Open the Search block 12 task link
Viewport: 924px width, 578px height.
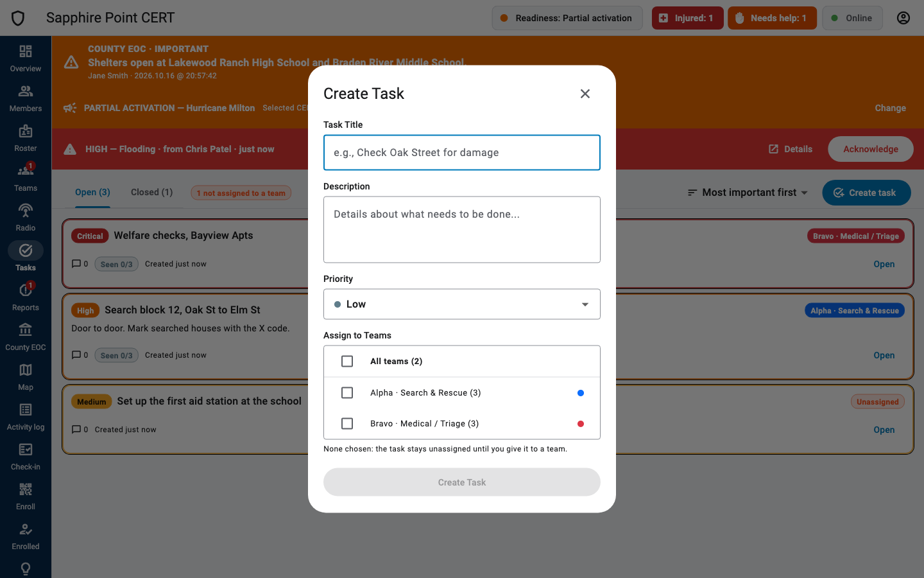(884, 355)
